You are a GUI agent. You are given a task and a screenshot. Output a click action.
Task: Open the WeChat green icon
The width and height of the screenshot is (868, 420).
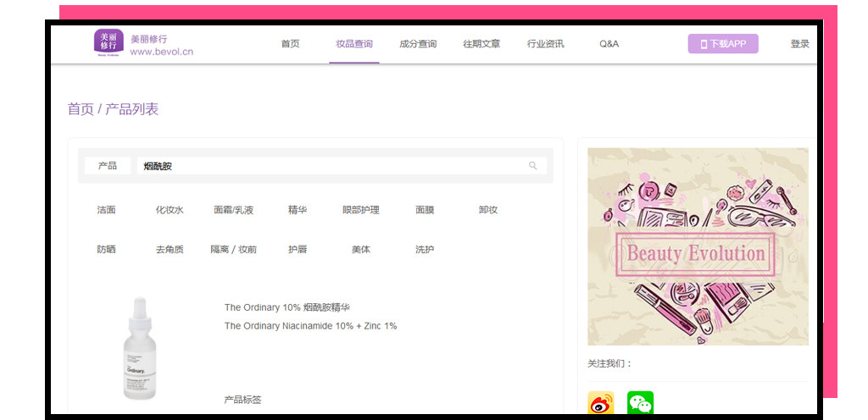(x=641, y=403)
